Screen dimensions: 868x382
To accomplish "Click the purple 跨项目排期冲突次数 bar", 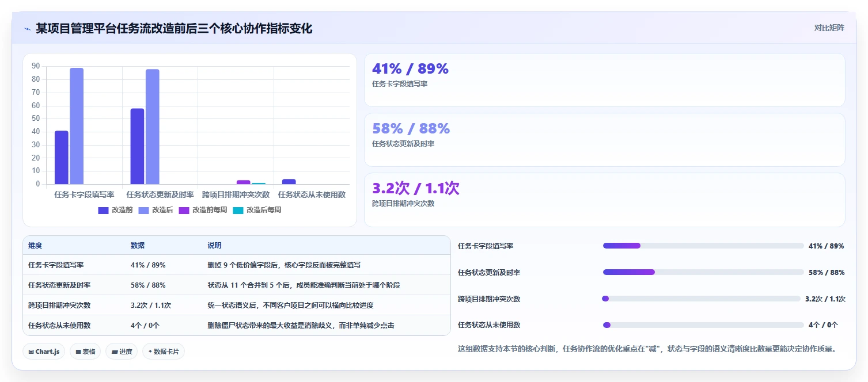I will pos(244,182).
